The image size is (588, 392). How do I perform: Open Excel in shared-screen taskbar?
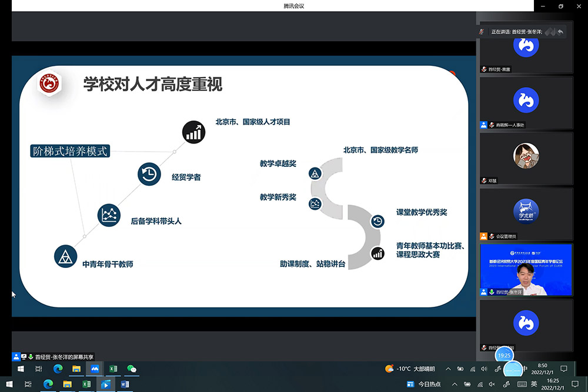113,368
